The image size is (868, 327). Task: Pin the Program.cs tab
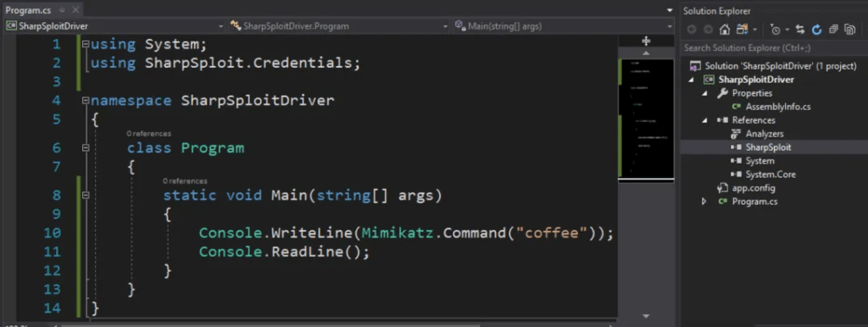(x=63, y=10)
